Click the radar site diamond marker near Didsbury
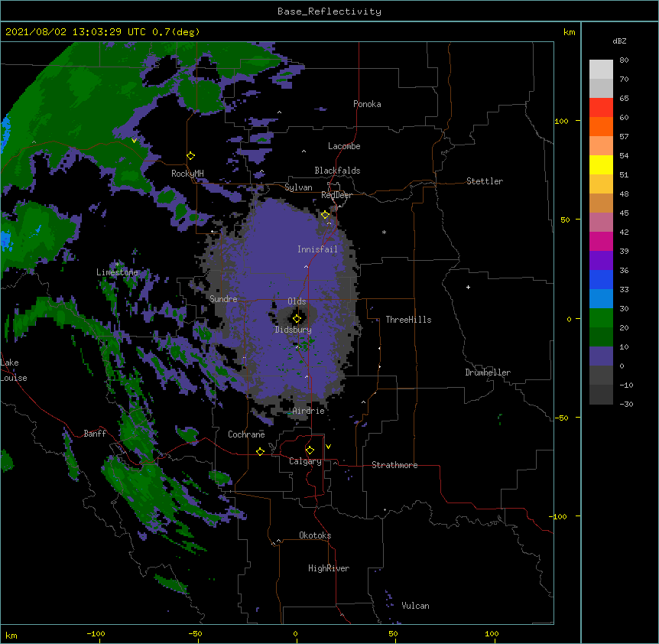Image resolution: width=659 pixels, height=644 pixels. (297, 319)
